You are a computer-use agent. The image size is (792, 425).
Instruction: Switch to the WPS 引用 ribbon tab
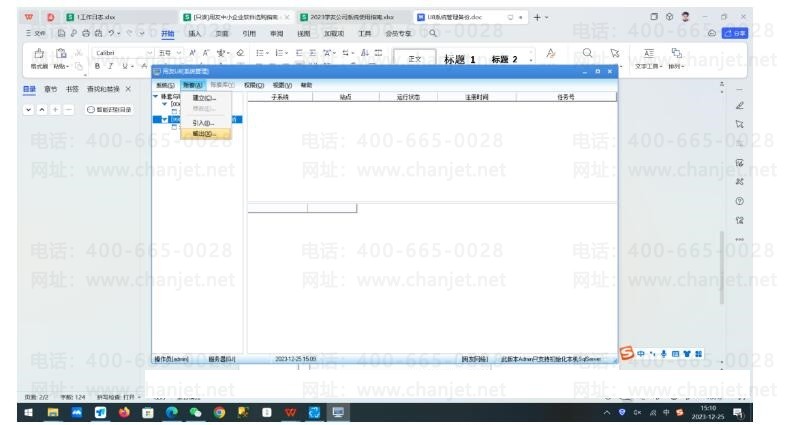click(249, 33)
